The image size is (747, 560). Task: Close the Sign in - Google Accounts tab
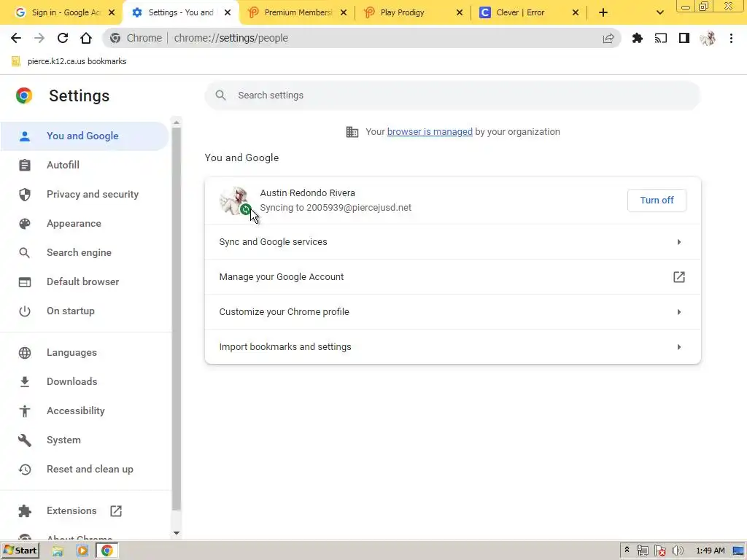point(112,12)
